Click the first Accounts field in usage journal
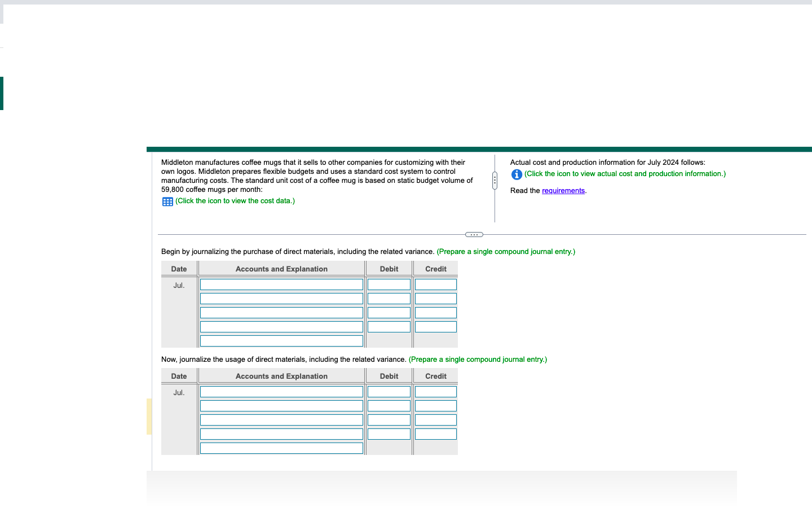The image size is (812, 508). (x=281, y=391)
